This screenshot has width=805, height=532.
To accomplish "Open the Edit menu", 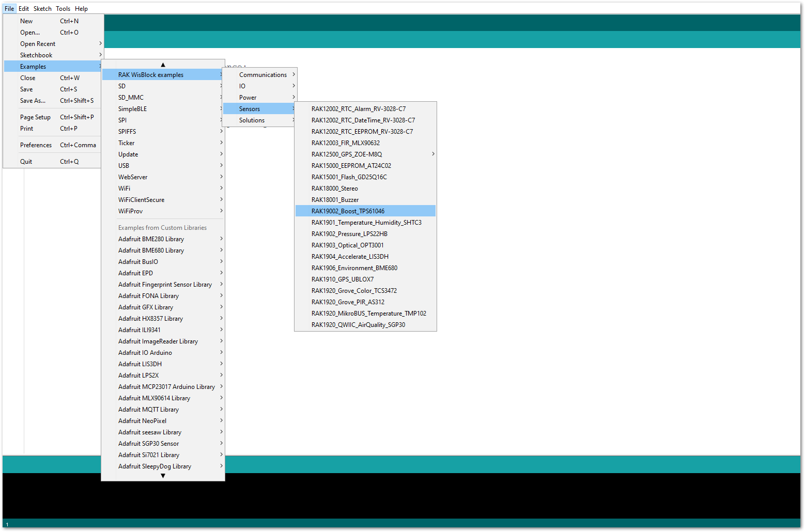I will tap(24, 8).
